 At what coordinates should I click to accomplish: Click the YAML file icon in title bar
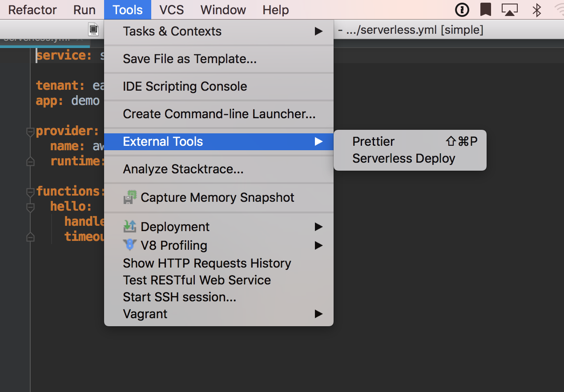pos(93,30)
